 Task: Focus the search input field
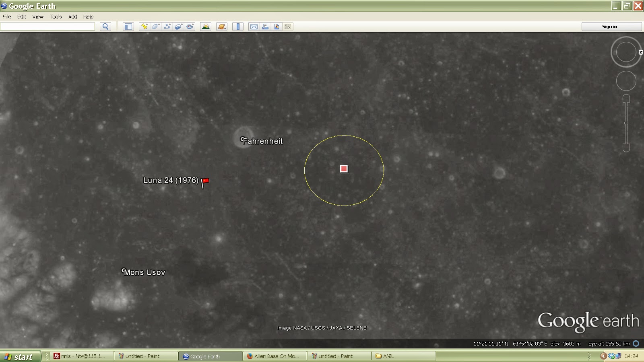pyautogui.click(x=47, y=27)
